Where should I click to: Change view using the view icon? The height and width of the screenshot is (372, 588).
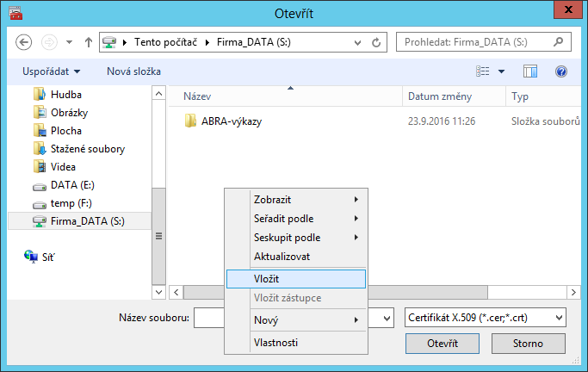pos(484,71)
